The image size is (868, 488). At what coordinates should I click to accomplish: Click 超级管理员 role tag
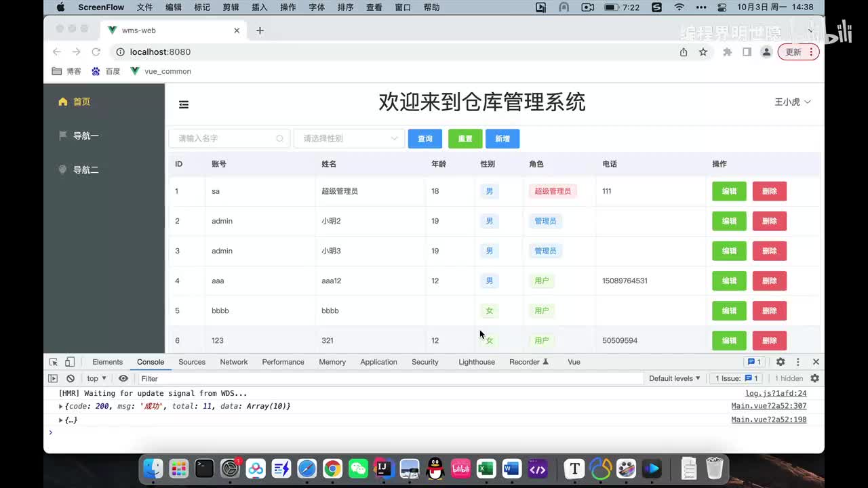553,191
